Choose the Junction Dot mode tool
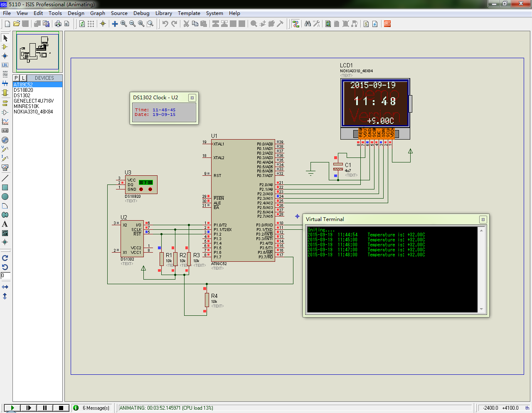Screen dimensions: 532x413 click(5, 56)
